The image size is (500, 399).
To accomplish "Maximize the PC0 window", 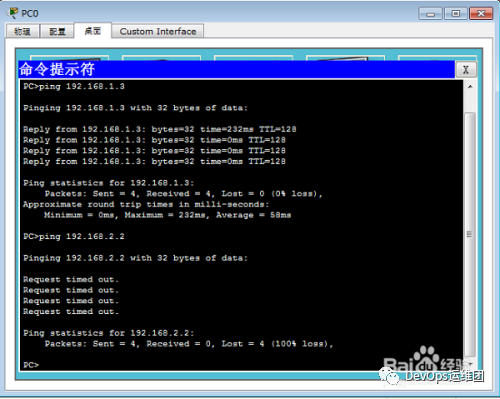I will point(456,14).
